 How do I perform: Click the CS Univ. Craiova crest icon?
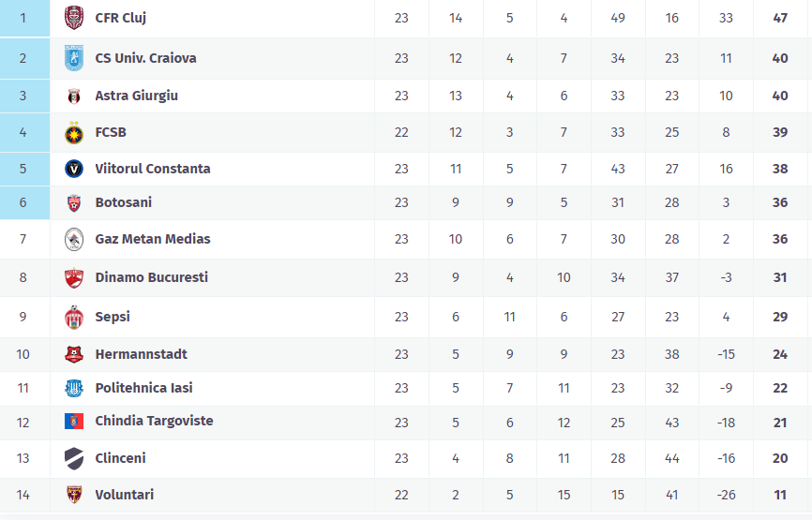coord(73,58)
